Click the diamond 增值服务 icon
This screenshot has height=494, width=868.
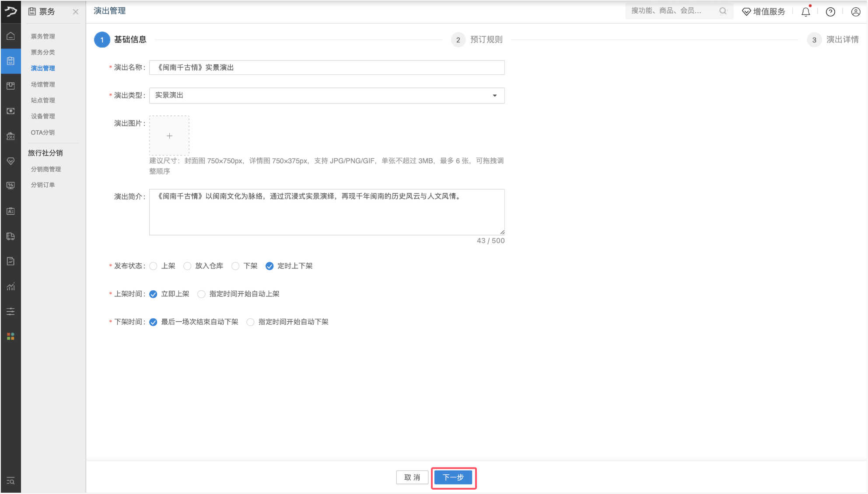coord(746,12)
